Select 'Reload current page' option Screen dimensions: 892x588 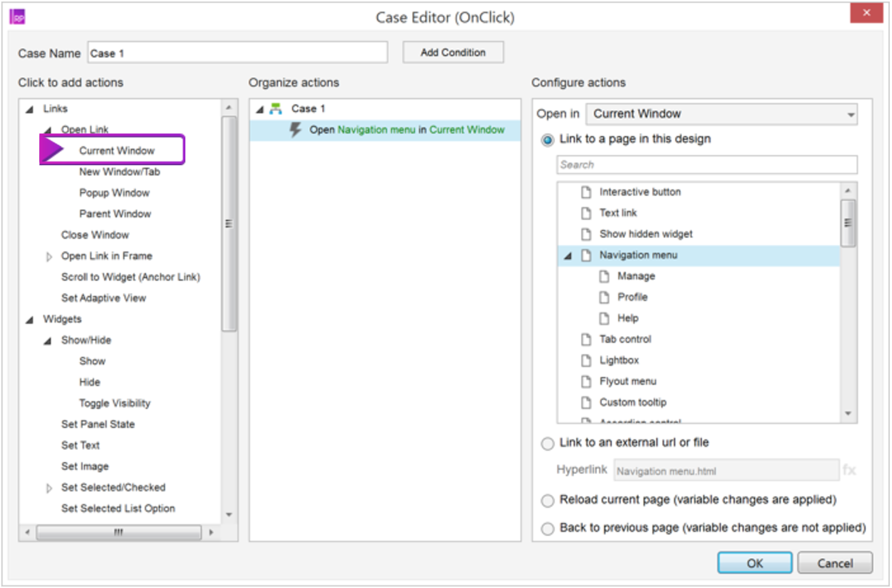(x=548, y=501)
